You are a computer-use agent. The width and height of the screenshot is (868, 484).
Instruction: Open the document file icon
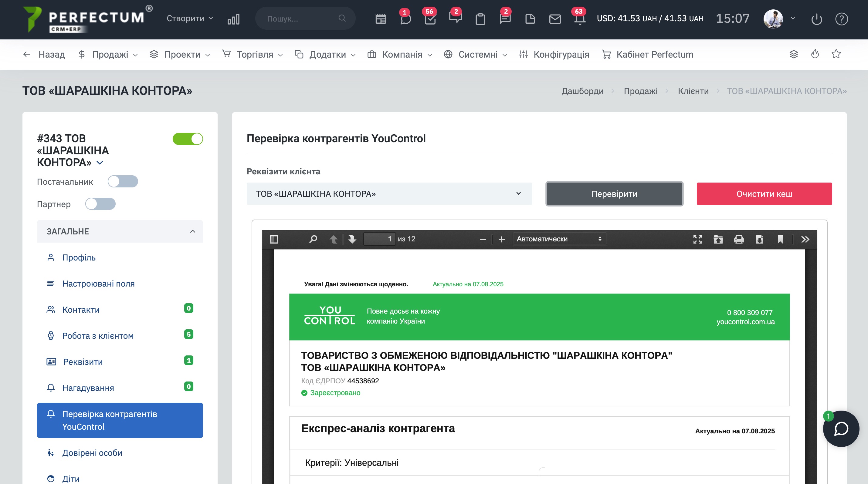[530, 19]
